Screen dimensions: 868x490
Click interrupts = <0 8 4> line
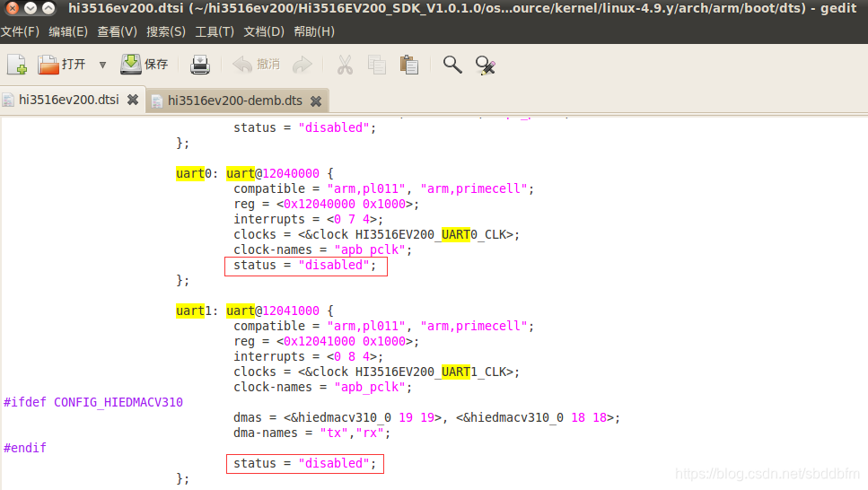[308, 356]
